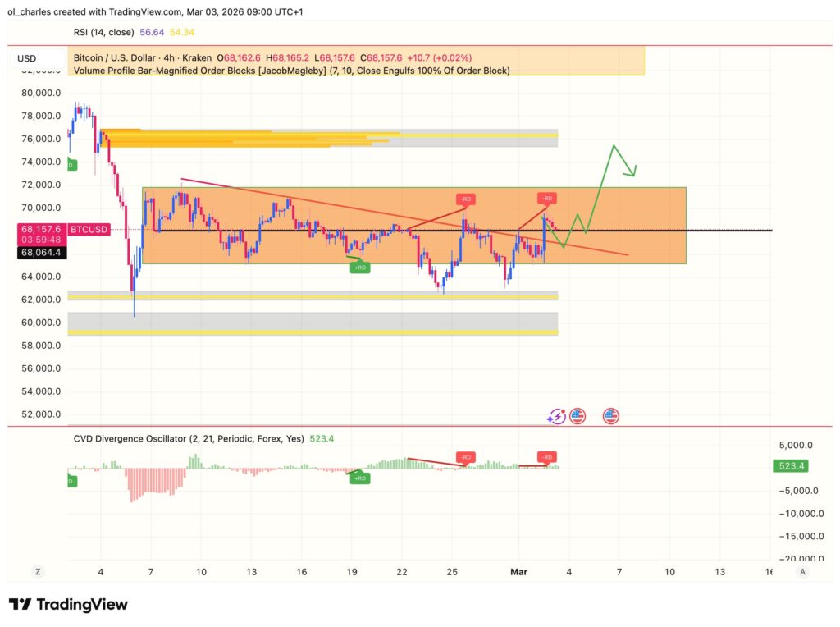840x627 pixels.
Task: Select the +RD marker in the CVD oscillator pane
Action: pyautogui.click(x=359, y=477)
